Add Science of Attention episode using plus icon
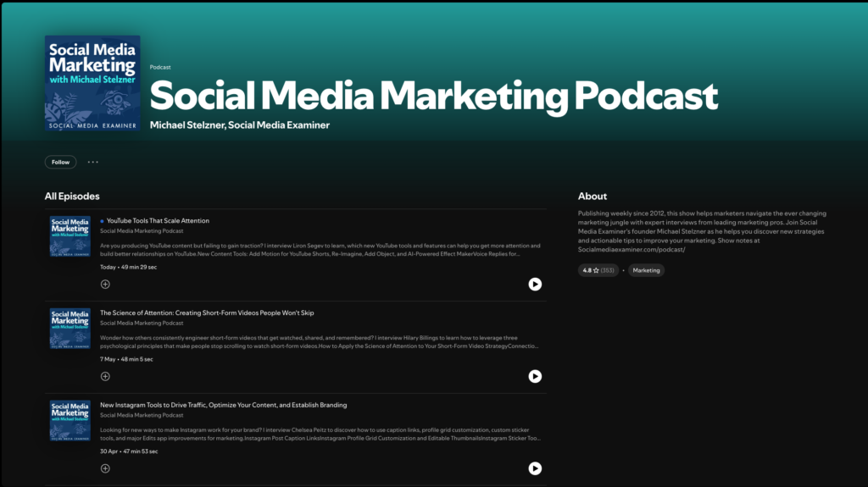This screenshot has width=868, height=487. click(105, 376)
